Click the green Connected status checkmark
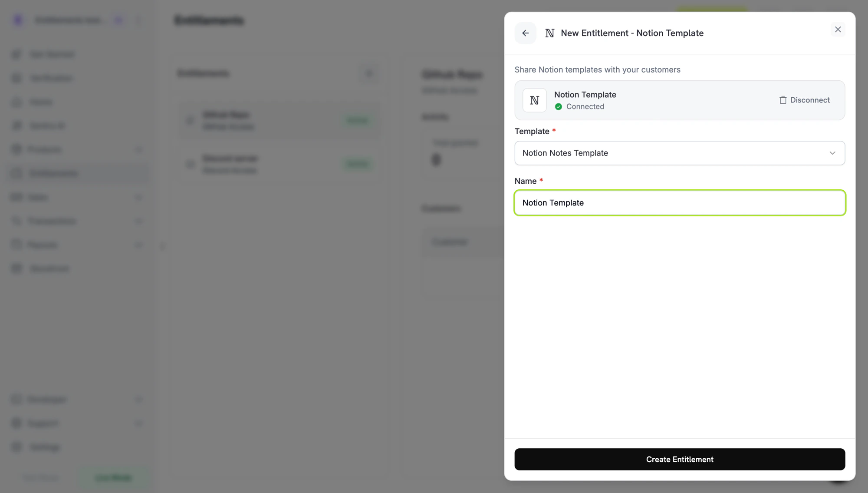This screenshot has height=493, width=868. [x=558, y=107]
